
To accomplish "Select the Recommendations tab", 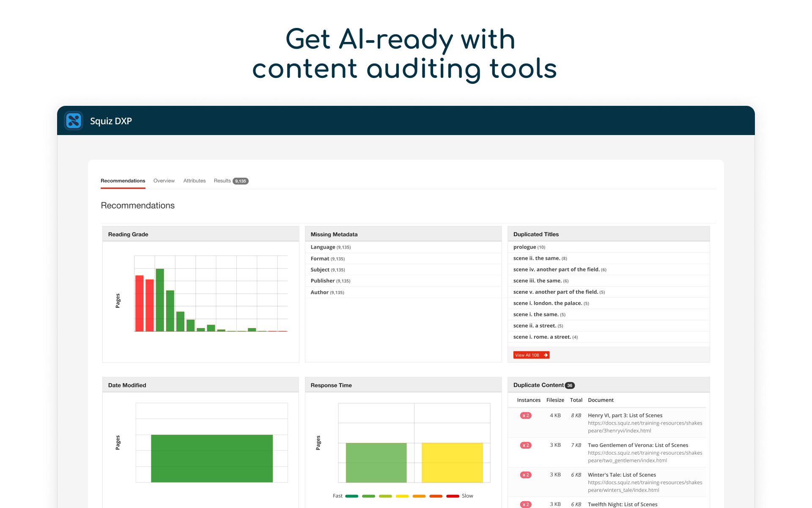I will pos(123,181).
